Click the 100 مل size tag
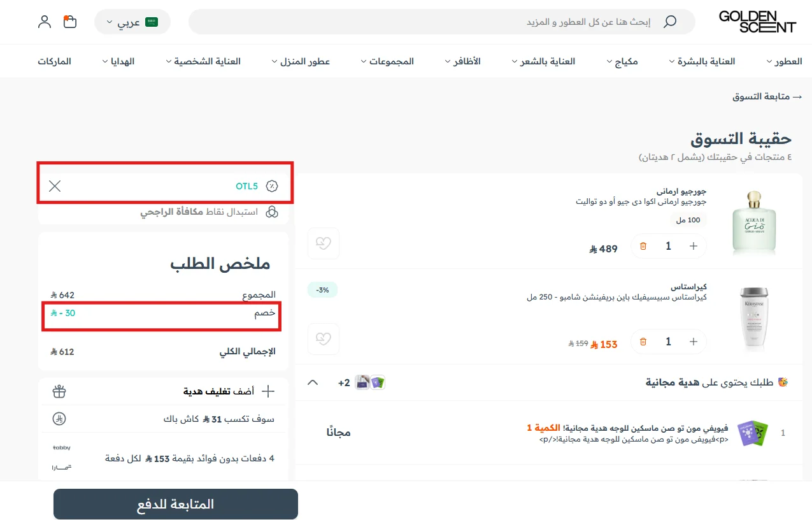The height and width of the screenshot is (520, 812). pos(688,220)
